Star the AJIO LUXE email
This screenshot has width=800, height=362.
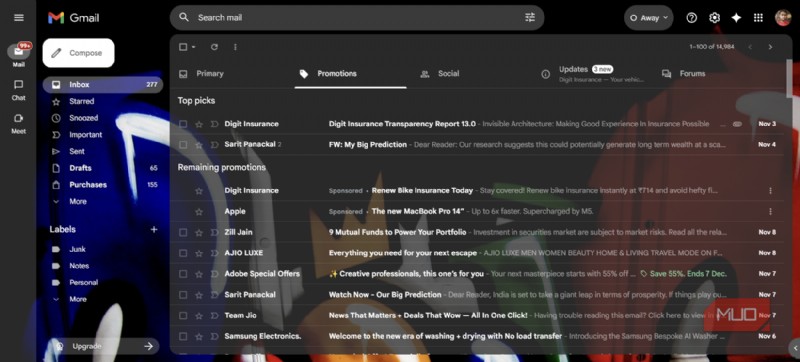199,253
